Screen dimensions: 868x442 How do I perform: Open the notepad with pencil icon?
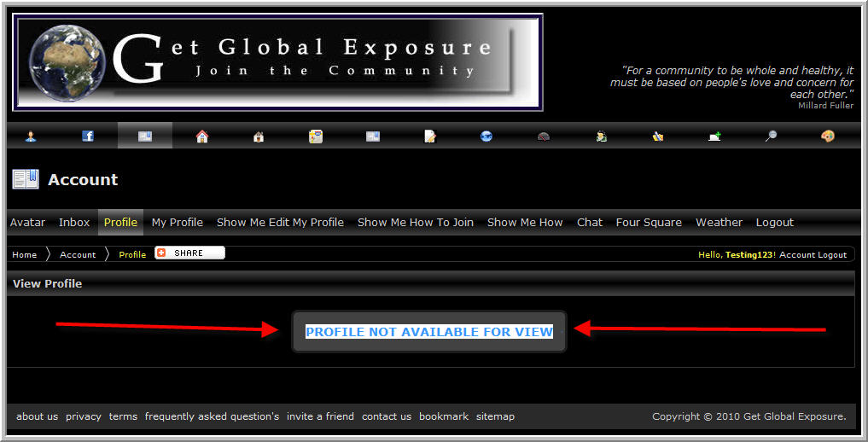tap(429, 136)
